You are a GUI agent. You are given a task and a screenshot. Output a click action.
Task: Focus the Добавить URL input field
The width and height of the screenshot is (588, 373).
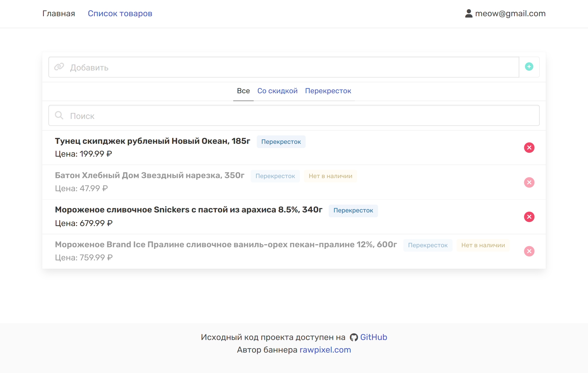point(288,67)
